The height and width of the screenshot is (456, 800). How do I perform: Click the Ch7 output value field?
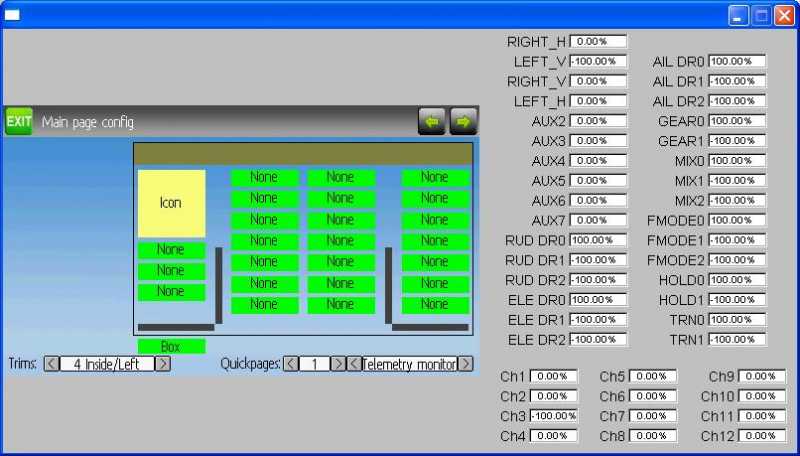coord(653,416)
